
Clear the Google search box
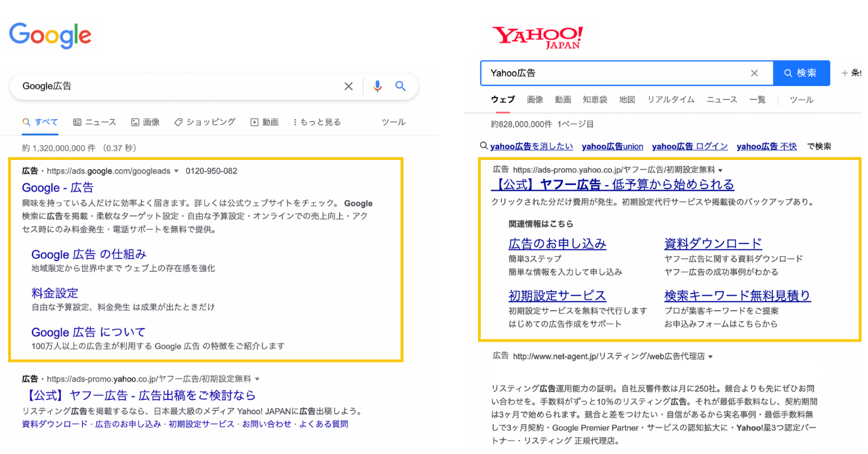click(x=349, y=86)
